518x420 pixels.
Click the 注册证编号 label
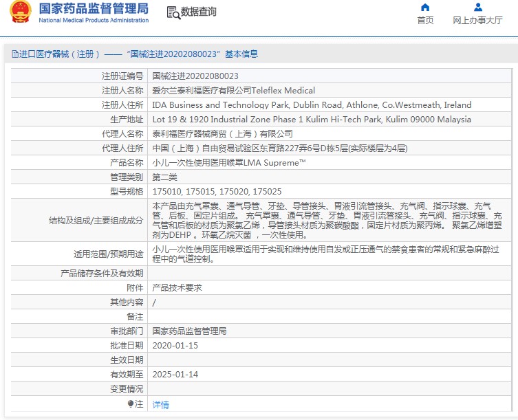(122, 76)
